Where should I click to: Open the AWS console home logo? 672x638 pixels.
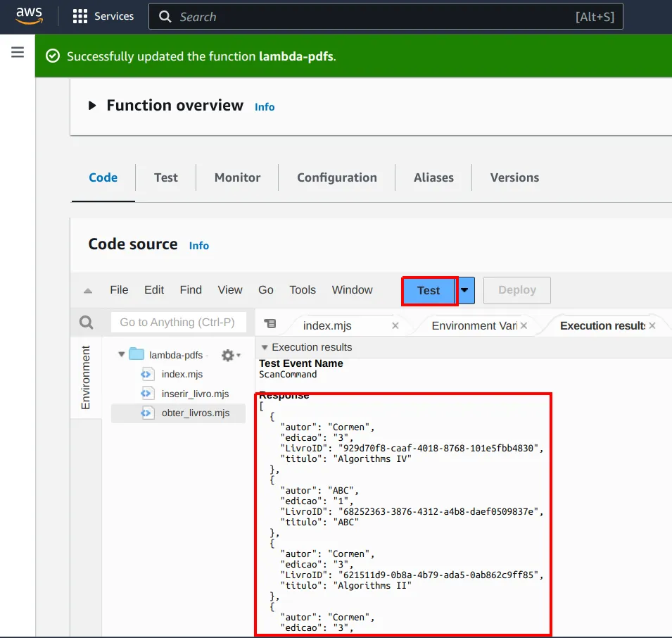click(x=29, y=16)
